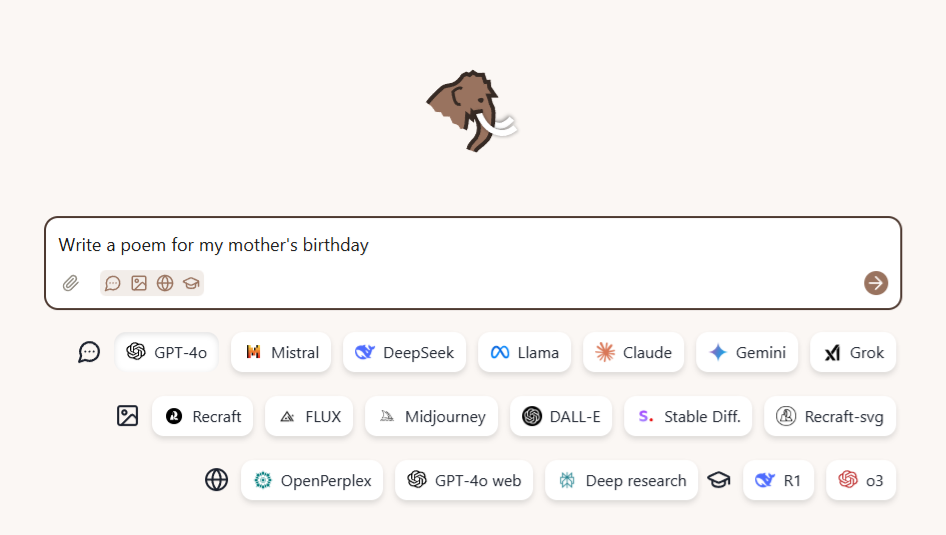Pick the Gemini model
Screen dimensions: 946x535
747,352
